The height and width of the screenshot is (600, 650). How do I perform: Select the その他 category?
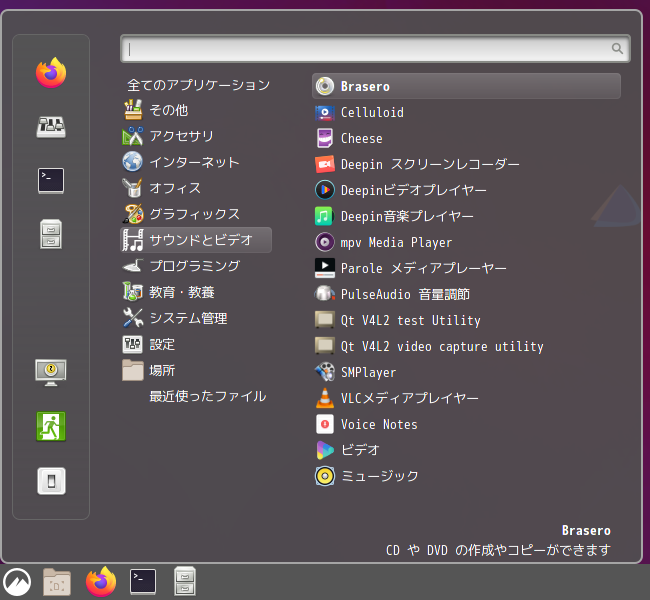196,110
